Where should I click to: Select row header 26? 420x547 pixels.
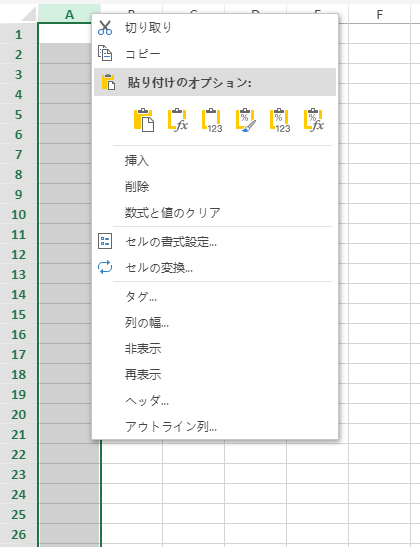(18, 534)
